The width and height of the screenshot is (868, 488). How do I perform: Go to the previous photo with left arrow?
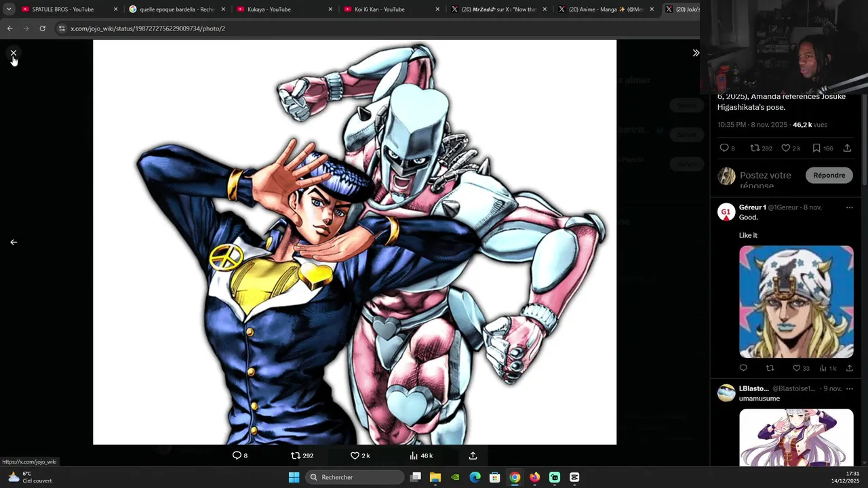click(x=14, y=242)
